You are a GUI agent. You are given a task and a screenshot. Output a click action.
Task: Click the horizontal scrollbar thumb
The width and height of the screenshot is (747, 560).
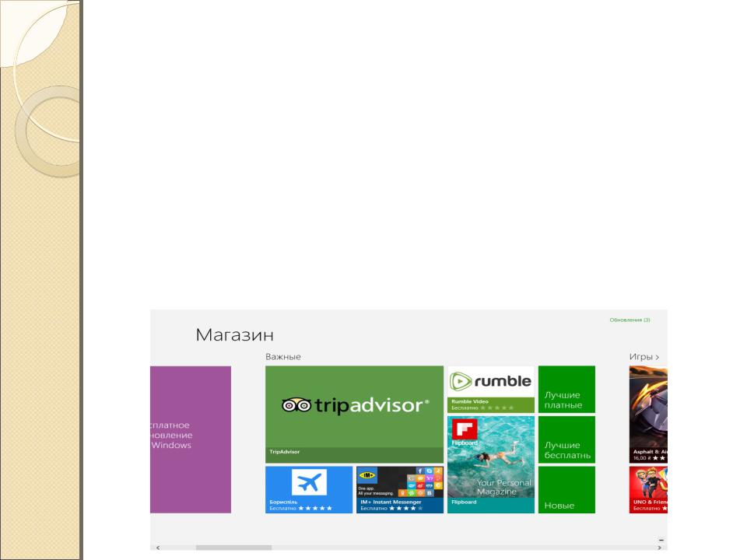(x=233, y=548)
